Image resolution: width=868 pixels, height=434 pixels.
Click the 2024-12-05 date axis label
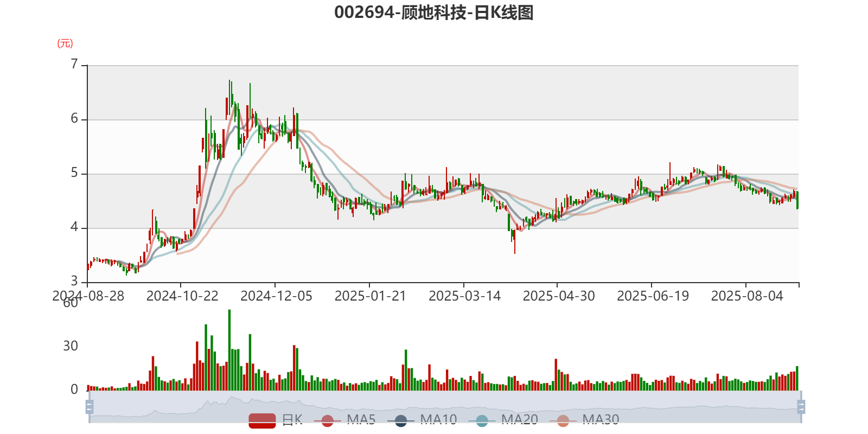(x=276, y=296)
